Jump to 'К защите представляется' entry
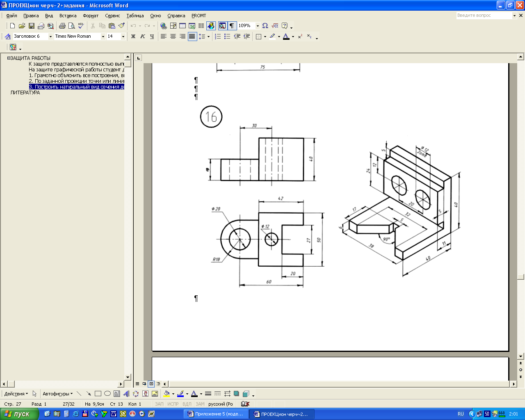525x420 pixels. [76, 64]
